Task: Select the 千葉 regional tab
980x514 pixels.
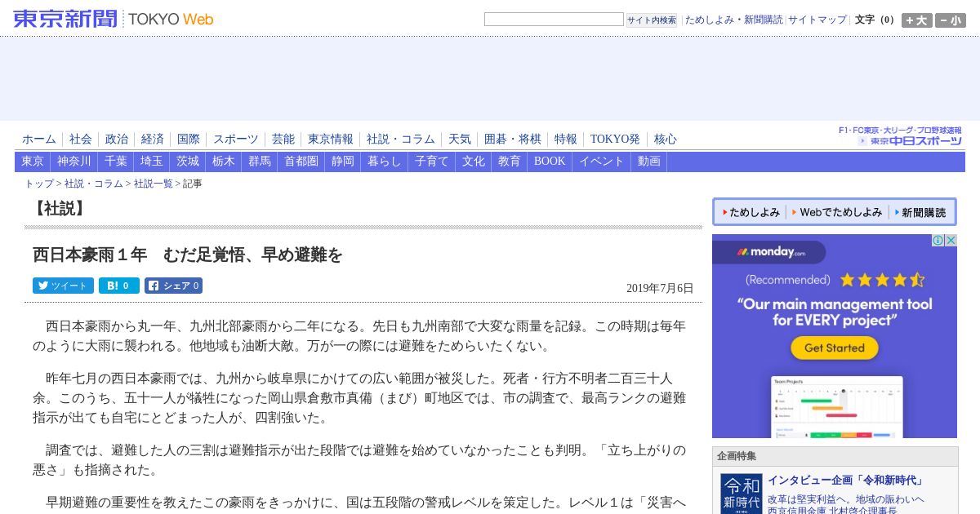Action: 116,162
